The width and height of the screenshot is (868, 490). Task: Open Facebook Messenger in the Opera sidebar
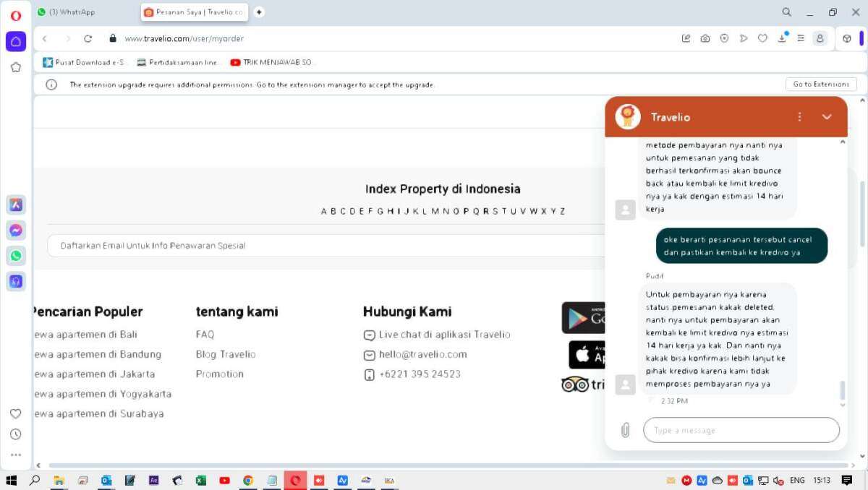pyautogui.click(x=16, y=231)
